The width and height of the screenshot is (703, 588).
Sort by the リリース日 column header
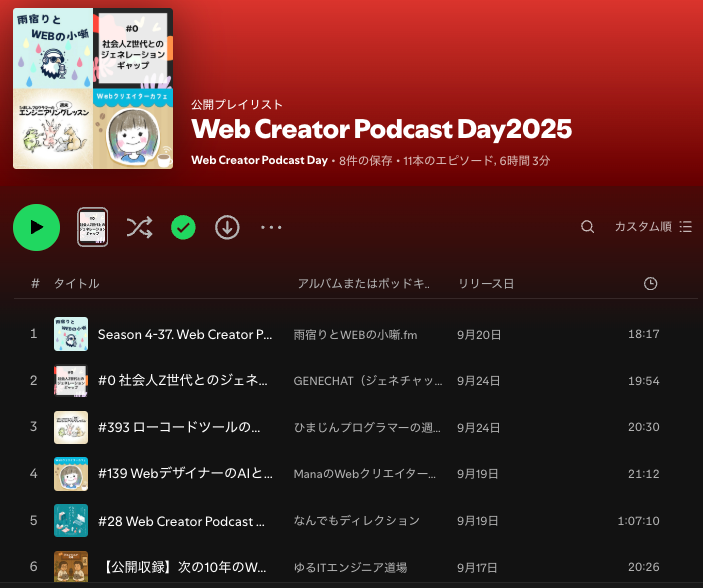[486, 283]
